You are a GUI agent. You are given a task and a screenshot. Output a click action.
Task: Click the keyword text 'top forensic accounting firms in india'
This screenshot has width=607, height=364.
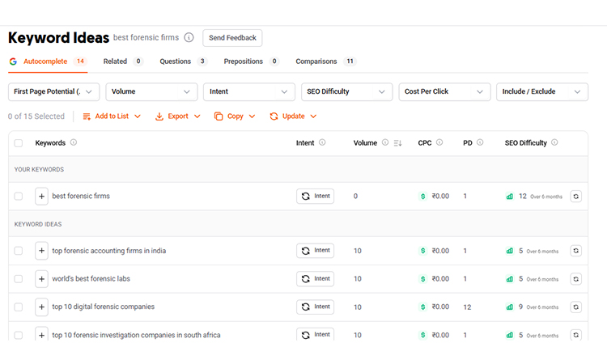[x=108, y=251]
